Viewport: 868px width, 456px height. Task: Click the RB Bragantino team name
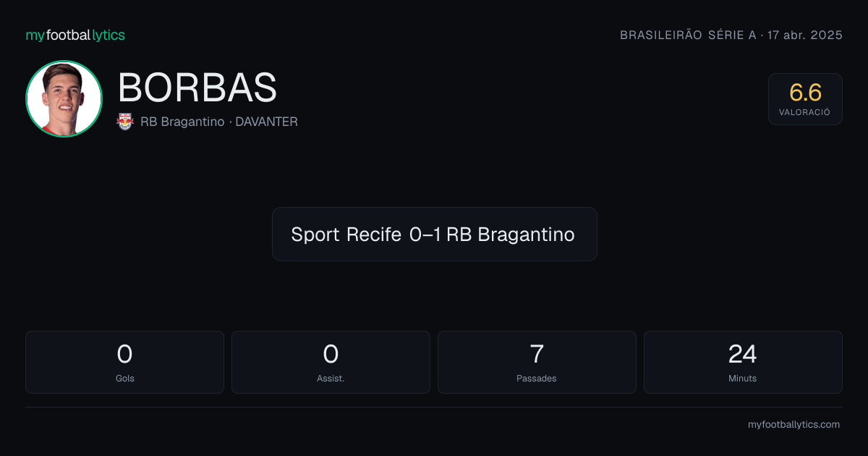click(182, 122)
